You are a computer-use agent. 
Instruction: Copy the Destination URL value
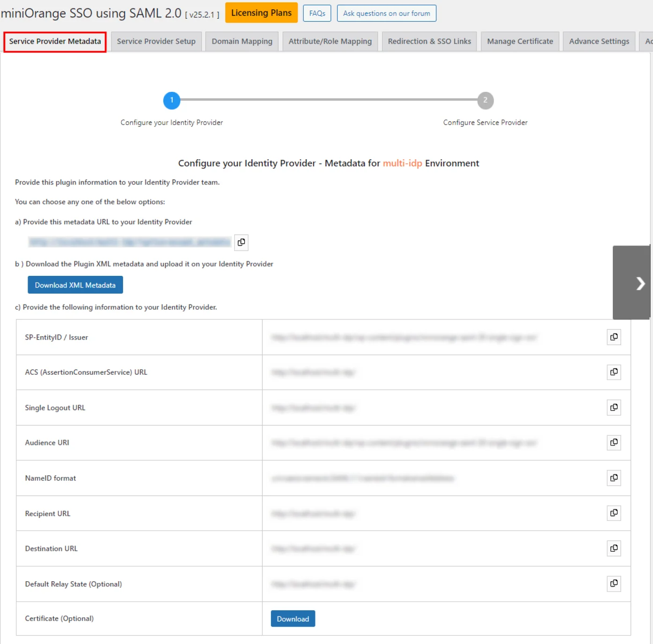coord(614,548)
